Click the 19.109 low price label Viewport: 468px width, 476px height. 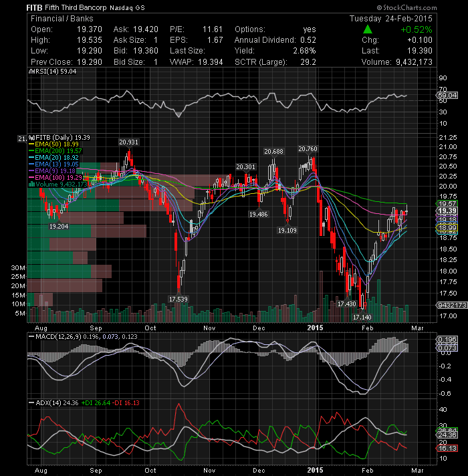coord(287,231)
